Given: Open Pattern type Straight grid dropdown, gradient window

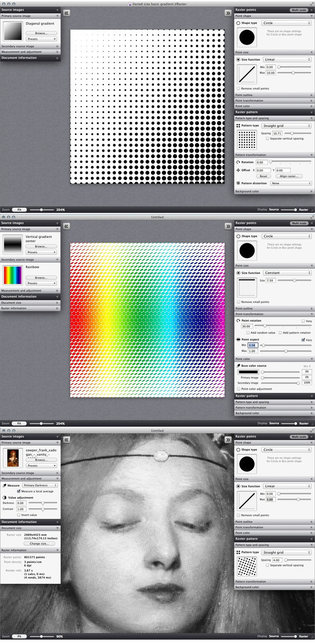Looking at the screenshot, I should (286, 126).
